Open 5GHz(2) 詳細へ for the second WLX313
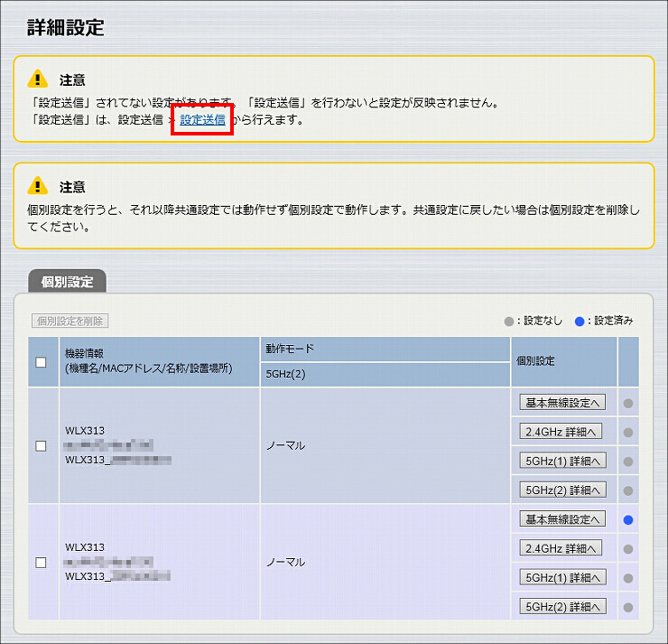Viewport: 668px width, 644px height. coord(562,606)
